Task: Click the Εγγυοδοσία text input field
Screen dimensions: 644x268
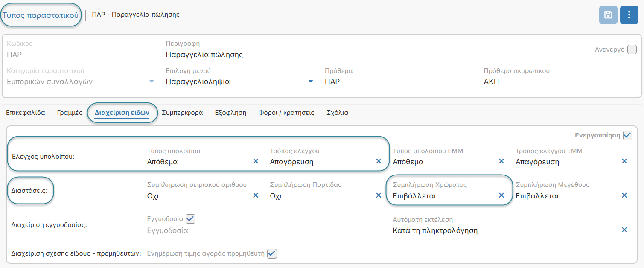Action: pos(266,230)
